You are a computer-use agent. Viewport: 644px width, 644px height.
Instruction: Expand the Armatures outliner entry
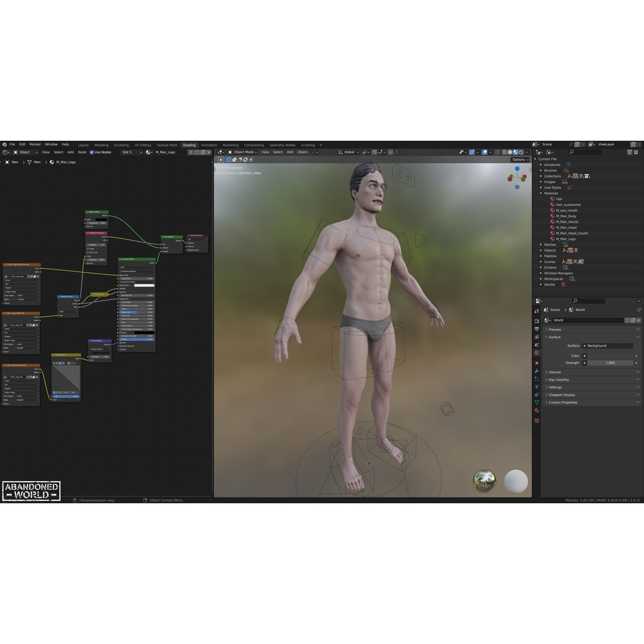point(541,165)
